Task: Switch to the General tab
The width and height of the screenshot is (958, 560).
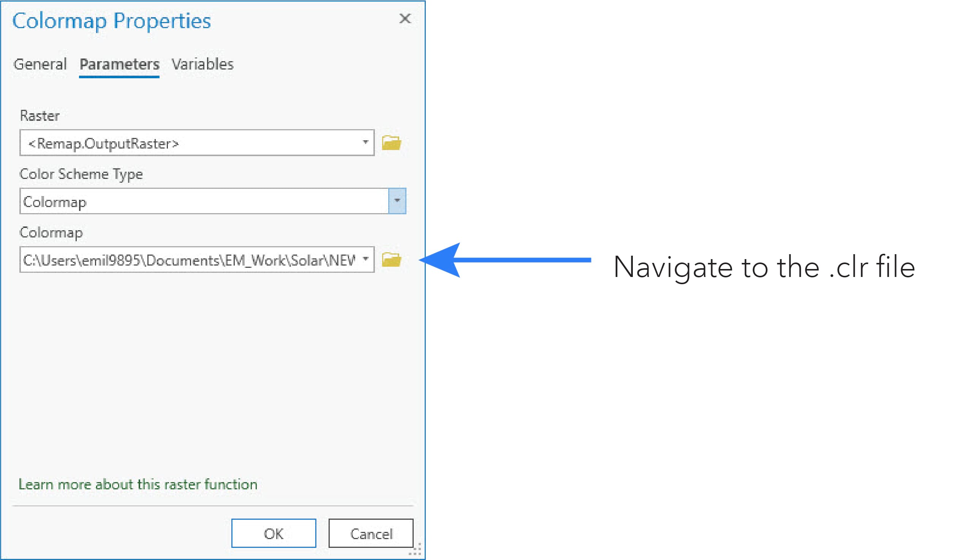Action: click(x=40, y=64)
